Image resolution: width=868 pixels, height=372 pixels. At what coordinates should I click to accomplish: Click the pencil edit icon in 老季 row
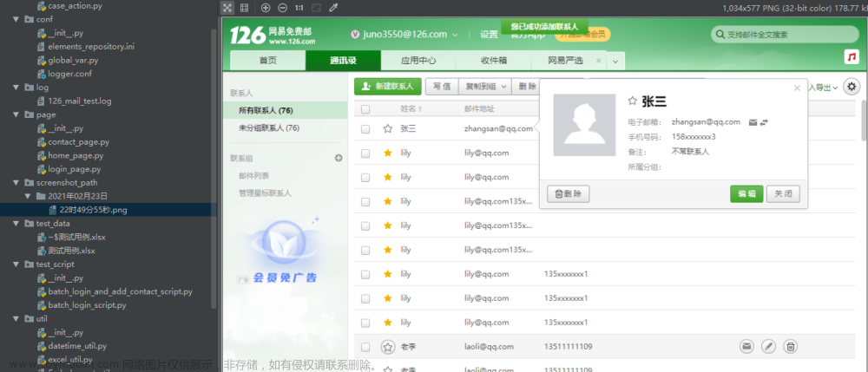pyautogui.click(x=768, y=347)
